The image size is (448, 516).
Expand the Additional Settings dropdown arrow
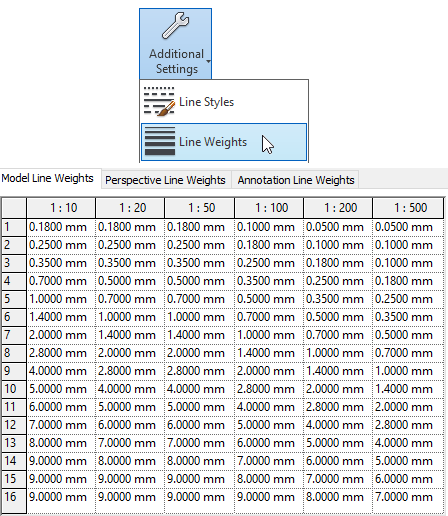(x=208, y=62)
